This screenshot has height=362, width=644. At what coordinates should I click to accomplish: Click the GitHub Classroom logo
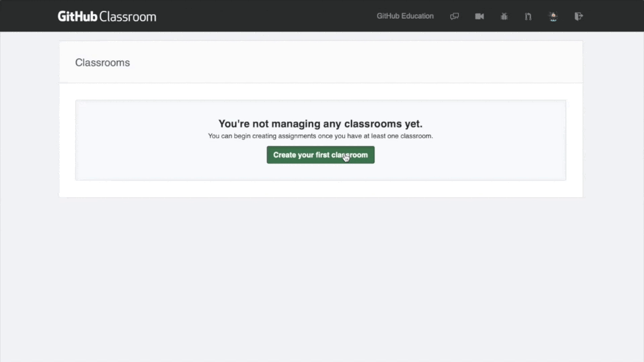107,16
